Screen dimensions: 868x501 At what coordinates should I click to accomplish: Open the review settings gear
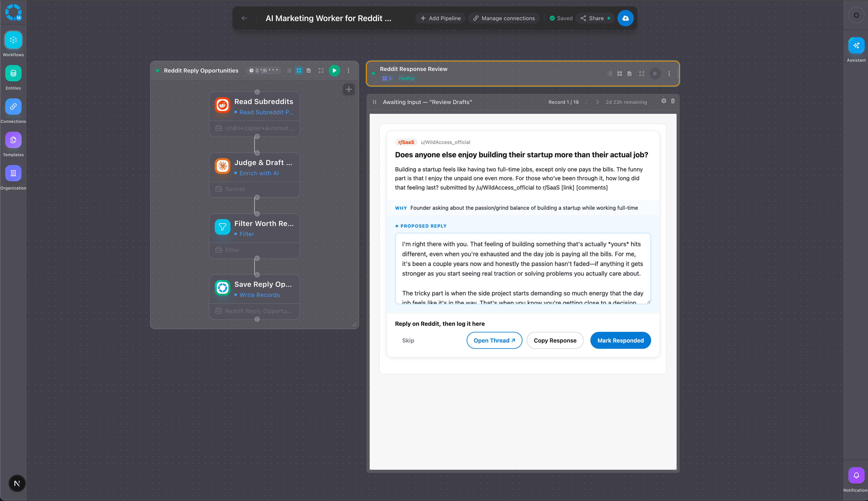pyautogui.click(x=663, y=101)
